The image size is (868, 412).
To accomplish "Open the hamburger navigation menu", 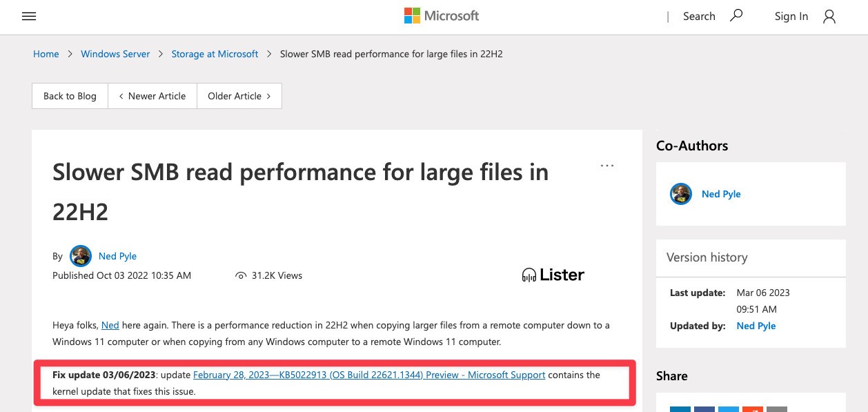I will click(x=28, y=16).
